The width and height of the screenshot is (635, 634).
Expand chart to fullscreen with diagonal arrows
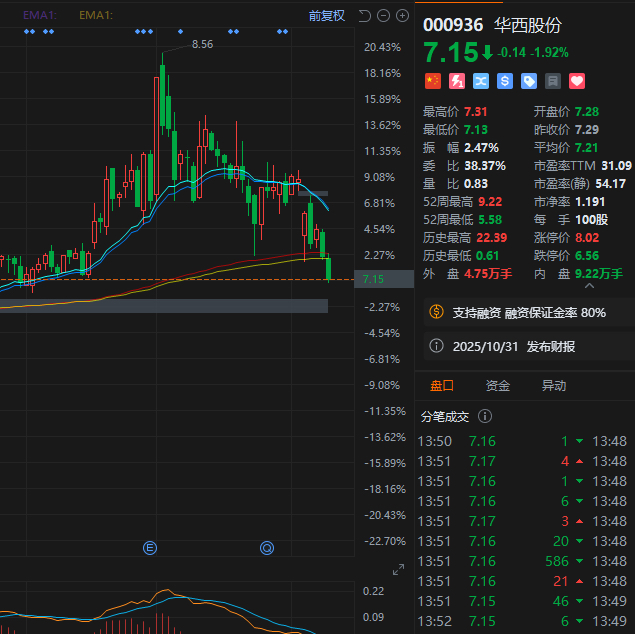coord(398,569)
